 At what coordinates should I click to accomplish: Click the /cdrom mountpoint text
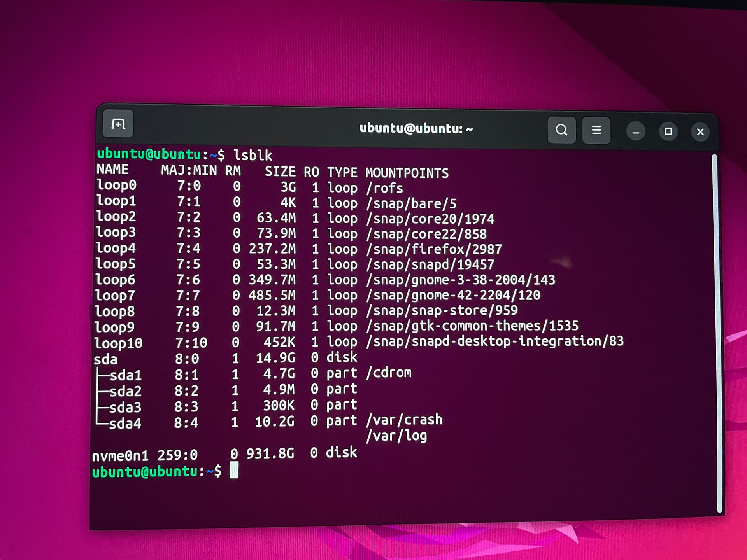(x=388, y=373)
